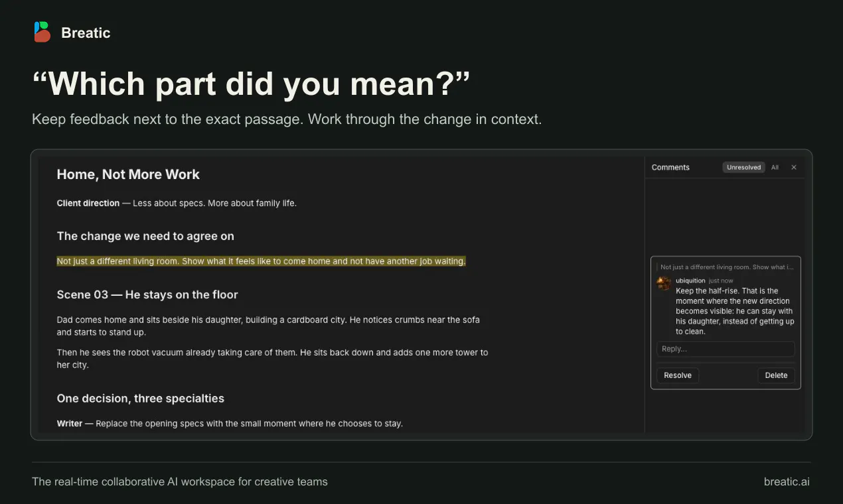
Task: Click the quoted snippet in comment card
Action: click(726, 267)
